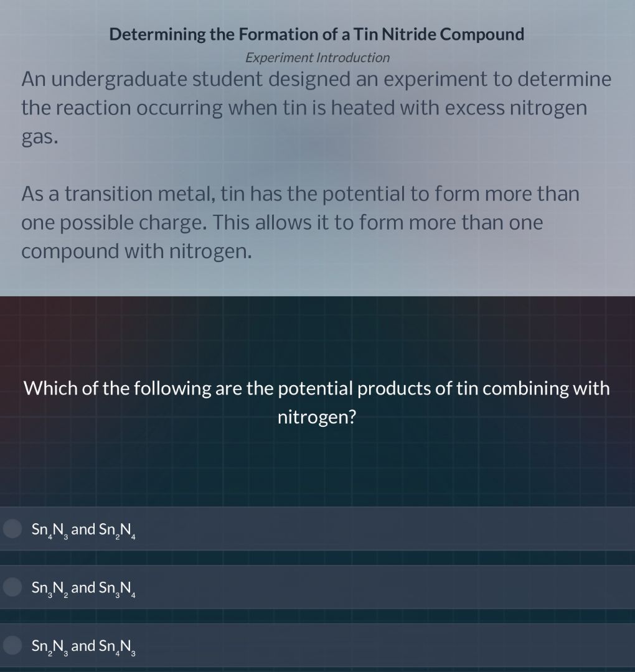Viewport: 635px width, 672px height.
Task: Click the question line 'Which of the following are the potential products'
Action: point(317,388)
